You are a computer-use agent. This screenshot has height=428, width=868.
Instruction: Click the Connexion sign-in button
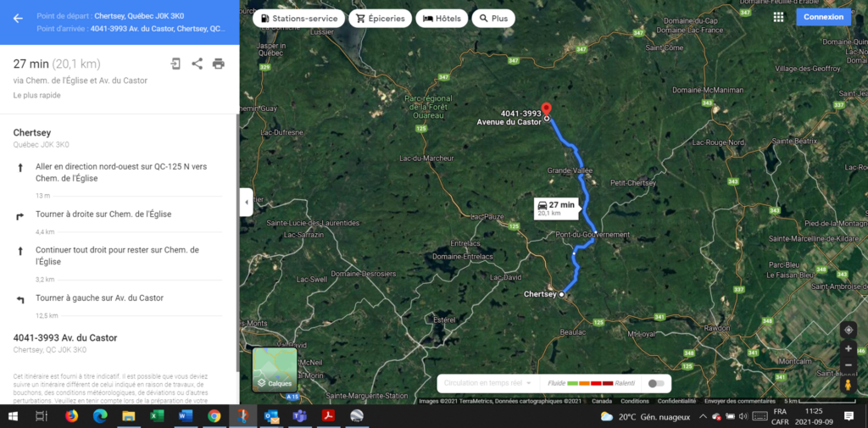[x=824, y=17]
